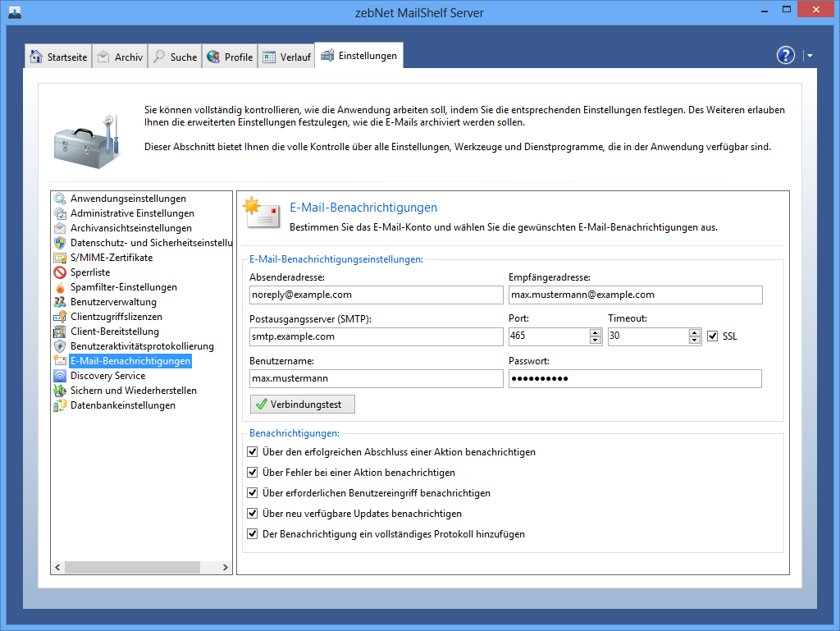Increase the Port value with up arrow
The width and height of the screenshot is (840, 631).
596,332
